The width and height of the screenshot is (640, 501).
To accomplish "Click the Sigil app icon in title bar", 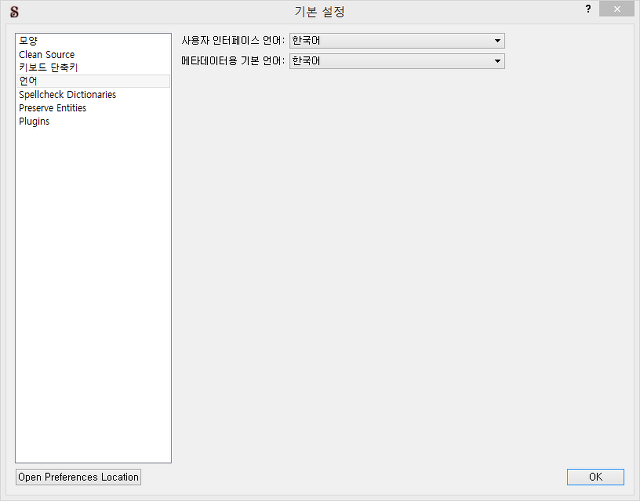I will (x=14, y=12).
